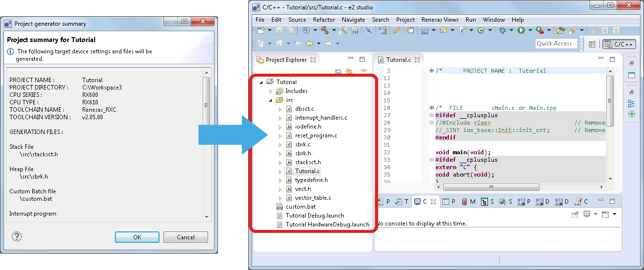The width and height of the screenshot is (644, 270).
Task: Open dropdown arrow next to Run button
Action: [x=530, y=30]
